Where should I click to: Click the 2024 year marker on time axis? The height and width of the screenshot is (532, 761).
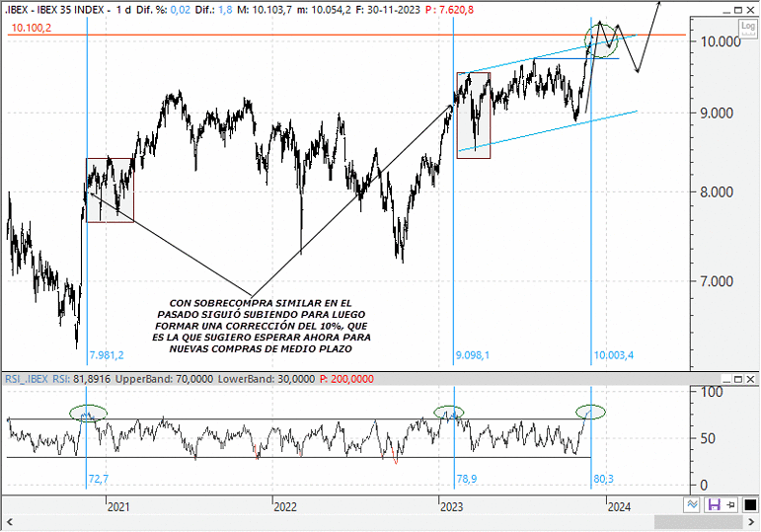[619, 506]
